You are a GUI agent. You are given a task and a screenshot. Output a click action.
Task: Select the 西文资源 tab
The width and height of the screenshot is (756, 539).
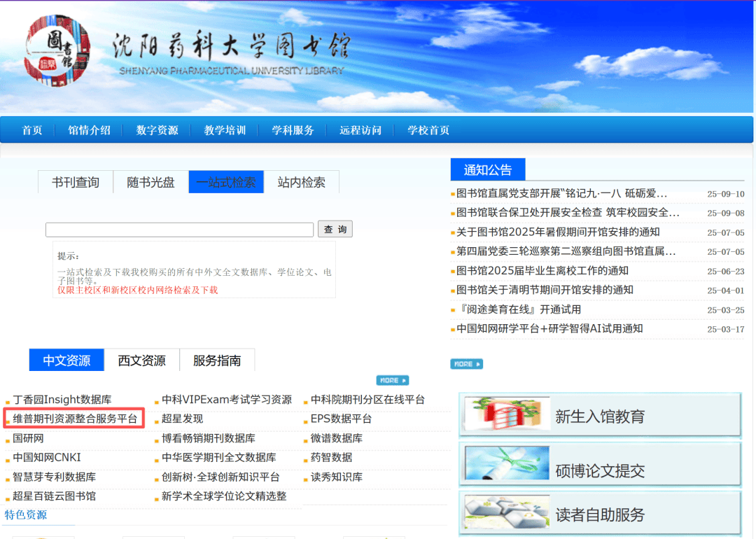(142, 360)
